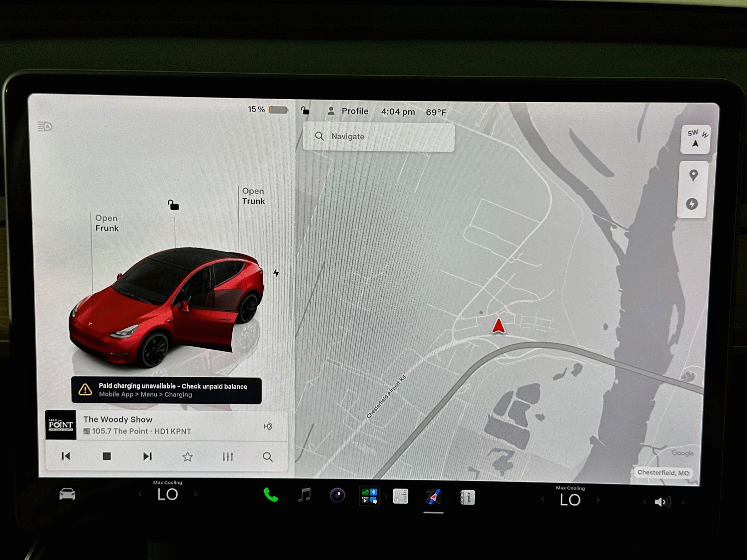Toggle the lock icon above the car
This screenshot has height=560, width=747.
coord(173,204)
